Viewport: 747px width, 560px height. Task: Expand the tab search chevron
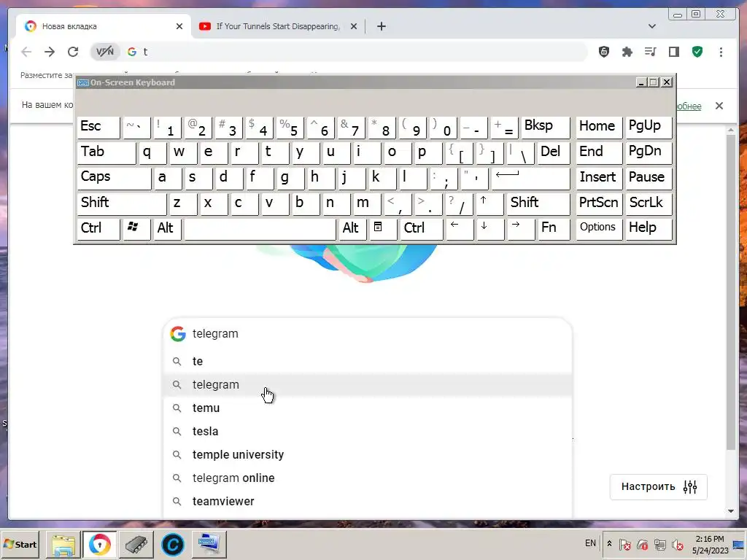(x=651, y=26)
